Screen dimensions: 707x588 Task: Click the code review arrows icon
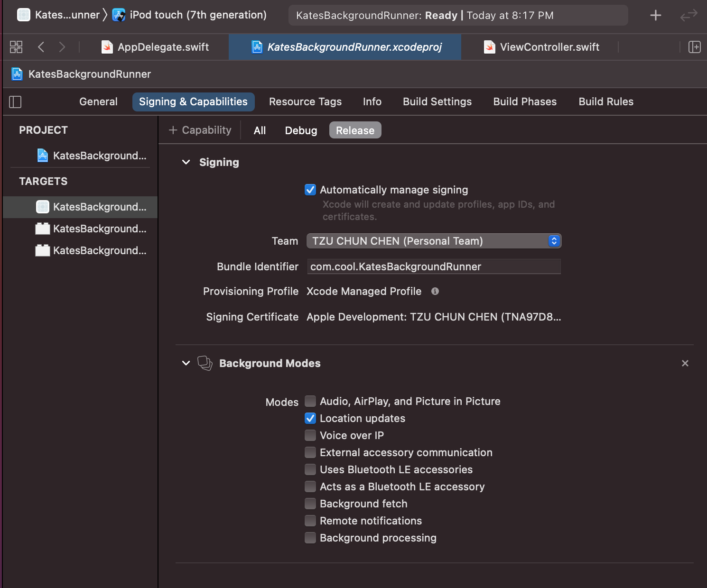[688, 15]
